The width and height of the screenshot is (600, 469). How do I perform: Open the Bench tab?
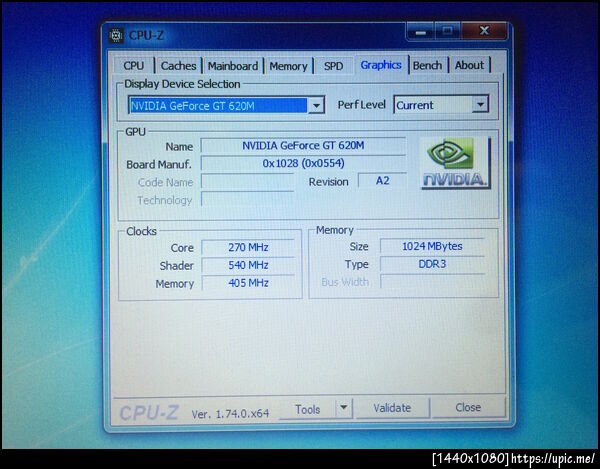tap(427, 65)
